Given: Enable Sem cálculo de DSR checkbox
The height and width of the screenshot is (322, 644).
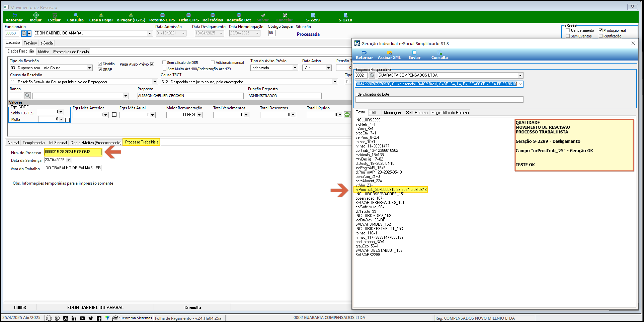Looking at the screenshot, I should 164,63.
